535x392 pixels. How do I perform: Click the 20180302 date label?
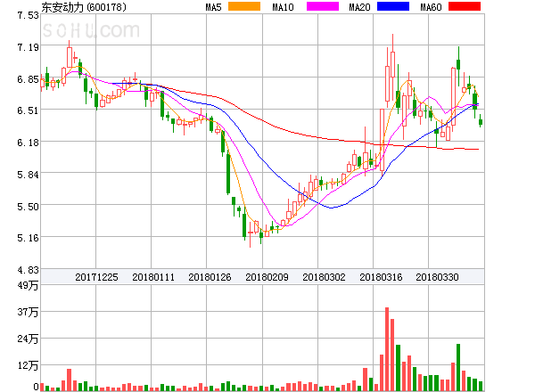coord(324,277)
